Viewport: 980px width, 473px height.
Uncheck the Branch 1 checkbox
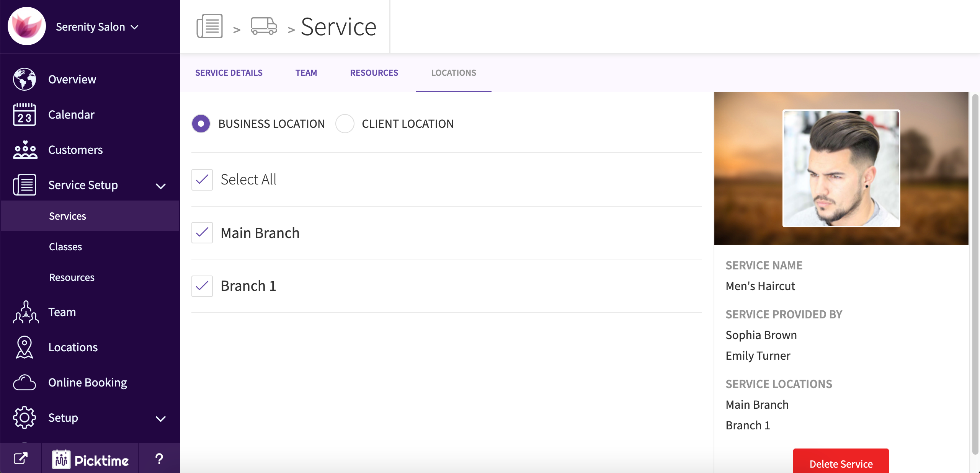click(x=202, y=286)
